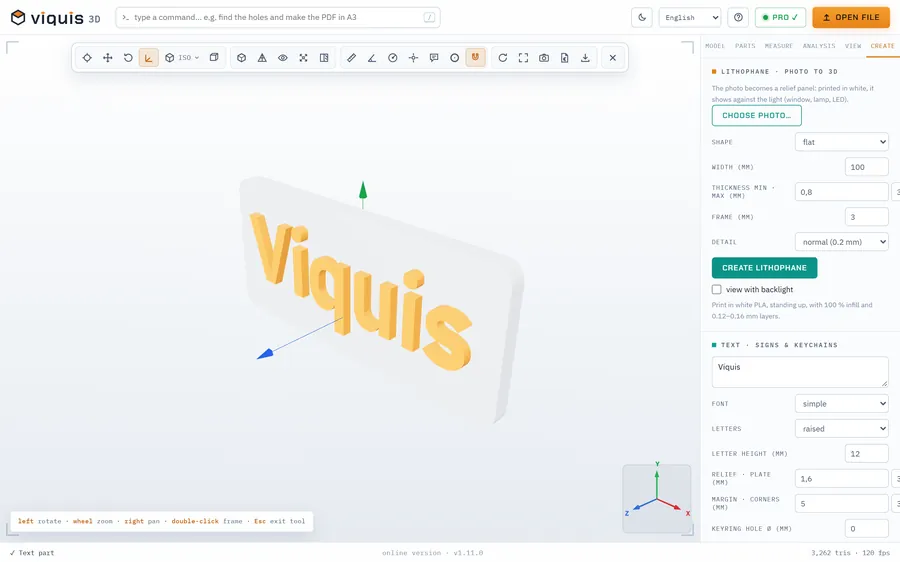
Task: Open the Font dropdown set to simple
Action: [841, 404]
